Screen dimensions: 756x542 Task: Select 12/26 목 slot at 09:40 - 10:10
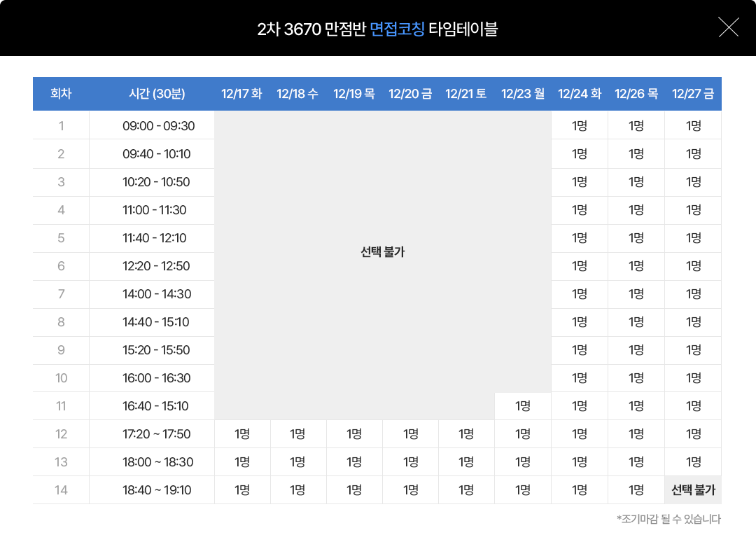[636, 154]
